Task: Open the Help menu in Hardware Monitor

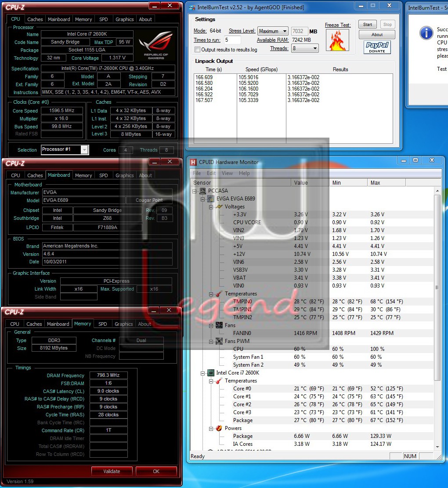Action: [244, 173]
